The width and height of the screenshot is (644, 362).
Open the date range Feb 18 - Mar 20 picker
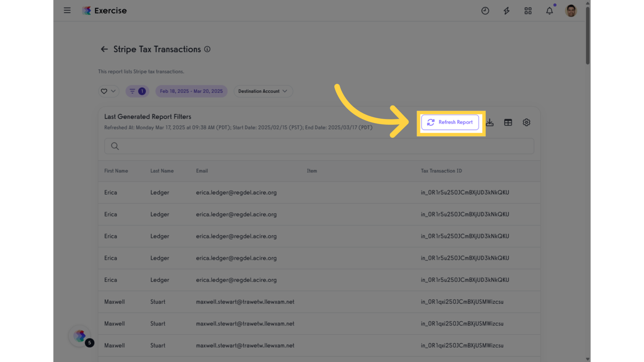click(191, 91)
